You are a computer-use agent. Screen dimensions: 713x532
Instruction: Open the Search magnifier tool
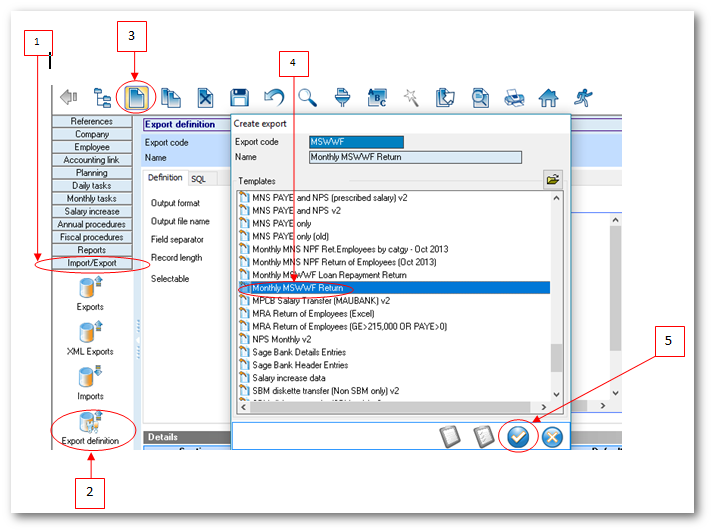pyautogui.click(x=308, y=97)
